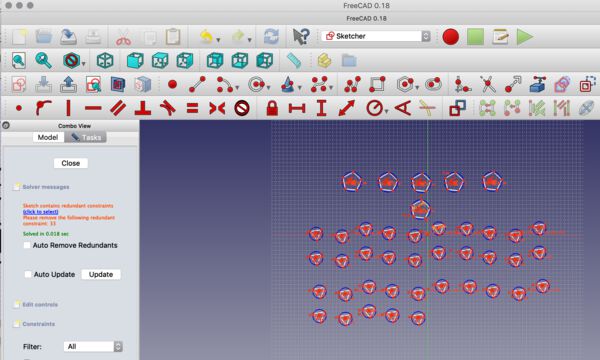The height and width of the screenshot is (360, 600).
Task: Select the lock constraint icon
Action: tap(272, 108)
